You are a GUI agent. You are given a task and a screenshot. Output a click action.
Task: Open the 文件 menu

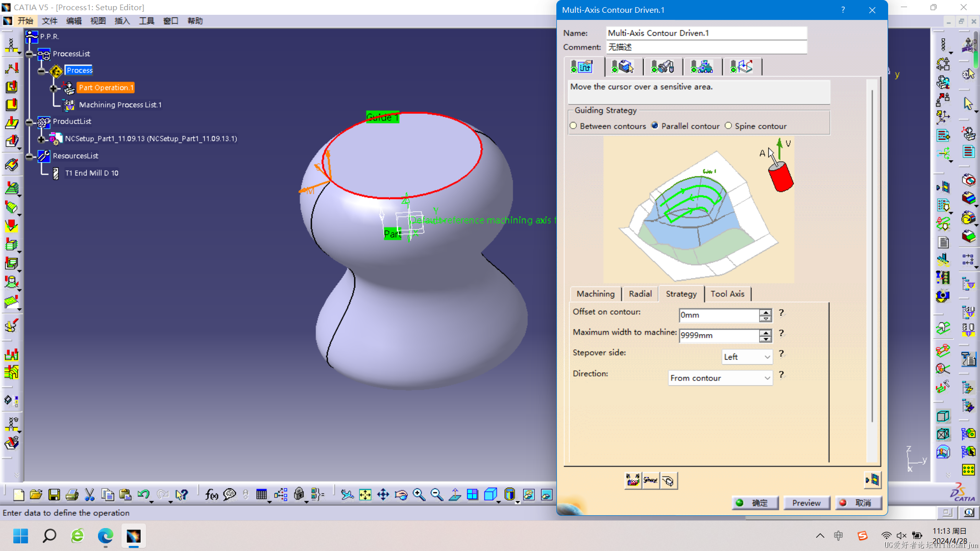point(50,21)
